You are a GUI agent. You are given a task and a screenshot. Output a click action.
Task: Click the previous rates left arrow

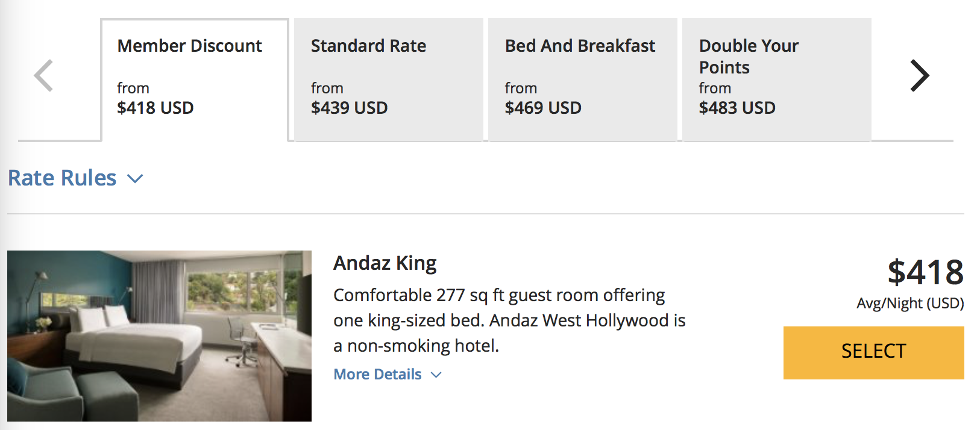[43, 76]
